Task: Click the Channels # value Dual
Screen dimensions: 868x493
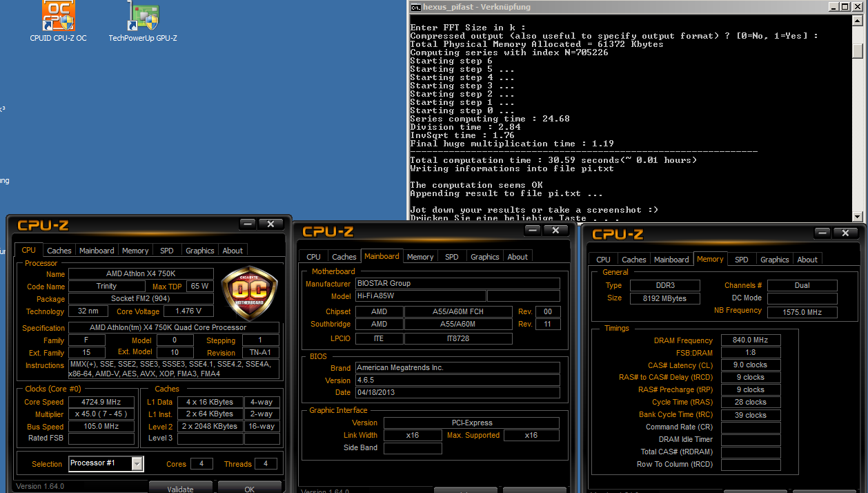Action: (x=802, y=285)
